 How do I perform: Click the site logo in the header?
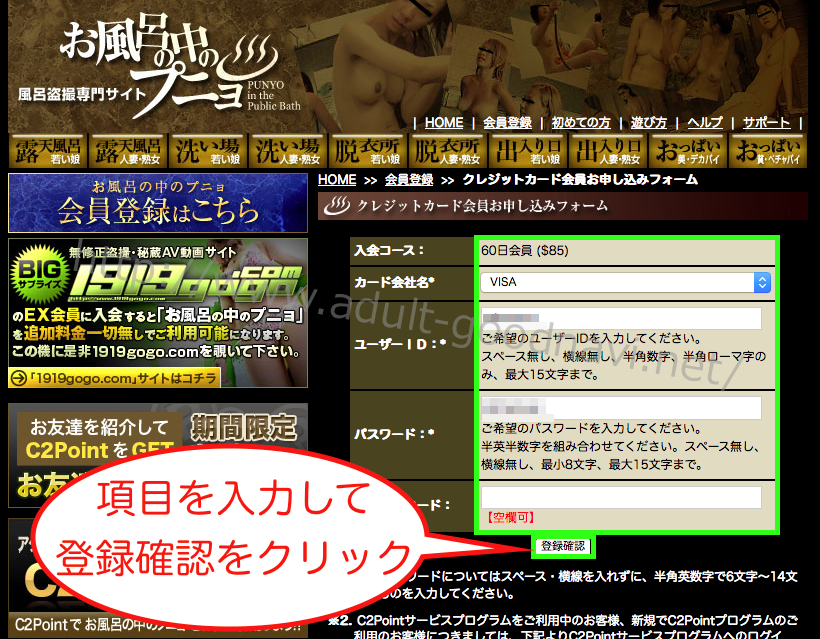160,63
